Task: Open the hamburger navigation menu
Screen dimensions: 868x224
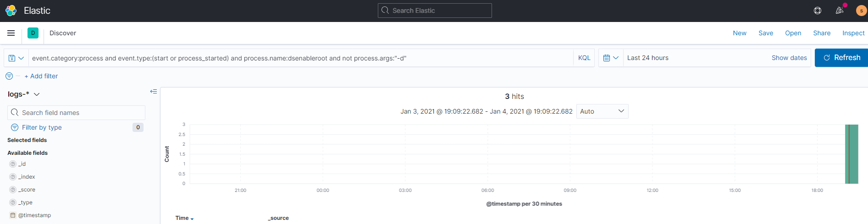Action: point(11,33)
